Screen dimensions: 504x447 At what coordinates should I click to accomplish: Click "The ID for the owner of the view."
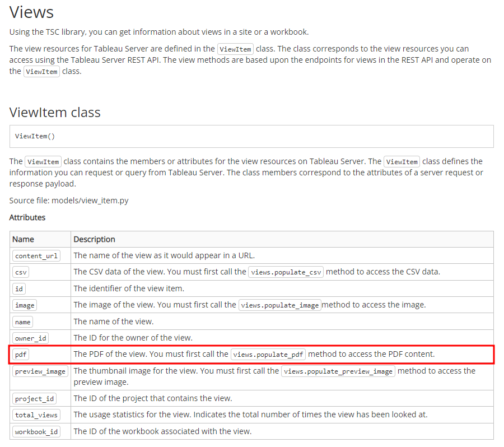(133, 338)
